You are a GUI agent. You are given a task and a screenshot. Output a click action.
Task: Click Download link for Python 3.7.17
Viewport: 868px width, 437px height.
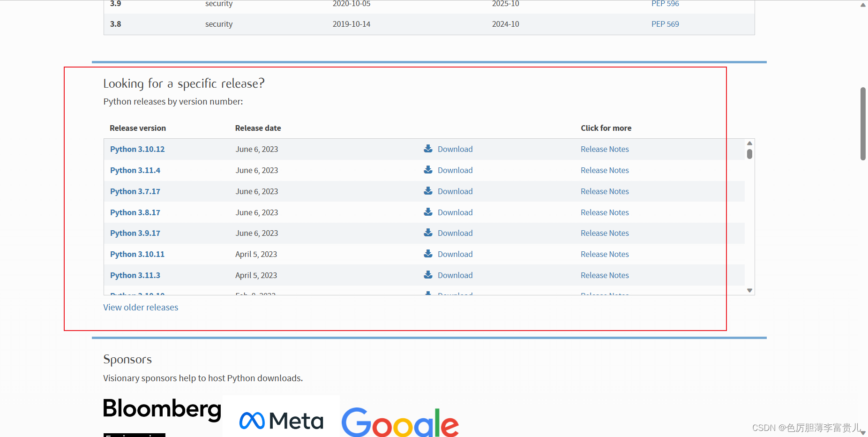tap(455, 191)
